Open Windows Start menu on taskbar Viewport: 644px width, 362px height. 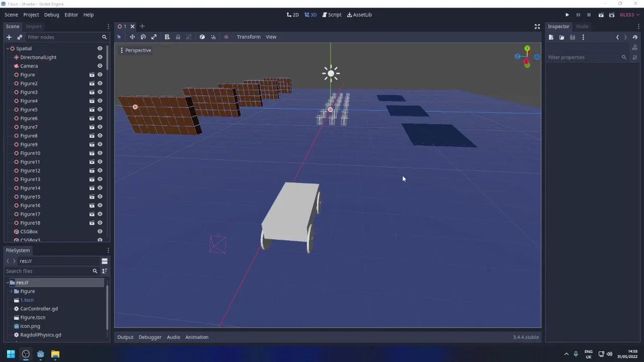tap(11, 354)
